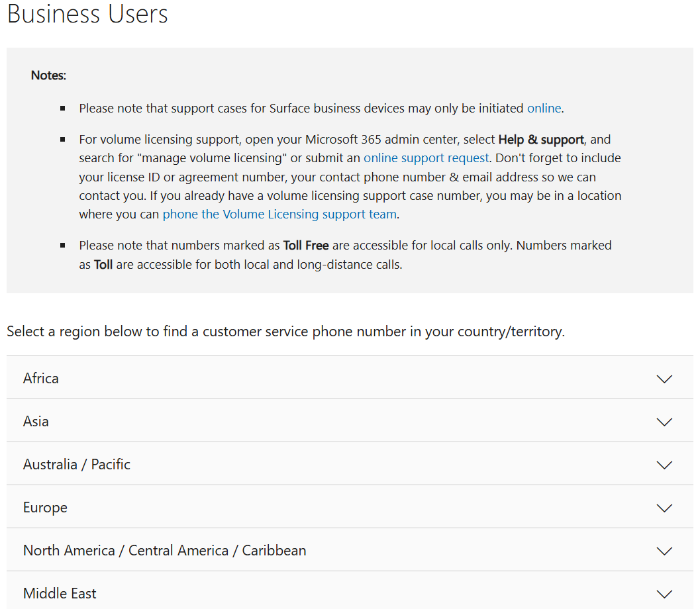Click the Middle East row chevron icon
700x609 pixels.
point(664,594)
